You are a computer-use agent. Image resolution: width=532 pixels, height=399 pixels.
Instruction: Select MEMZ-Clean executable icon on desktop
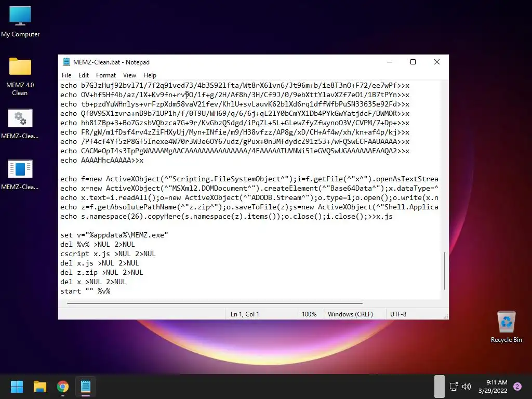click(20, 175)
